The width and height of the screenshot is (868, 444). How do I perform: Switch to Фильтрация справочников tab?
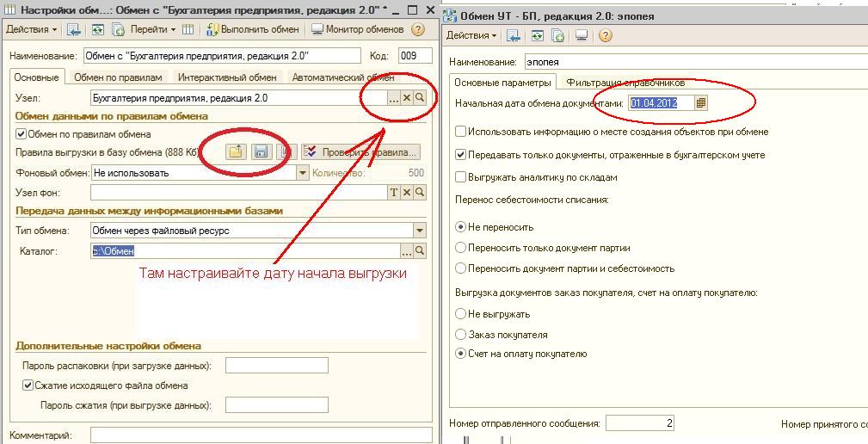pos(625,83)
